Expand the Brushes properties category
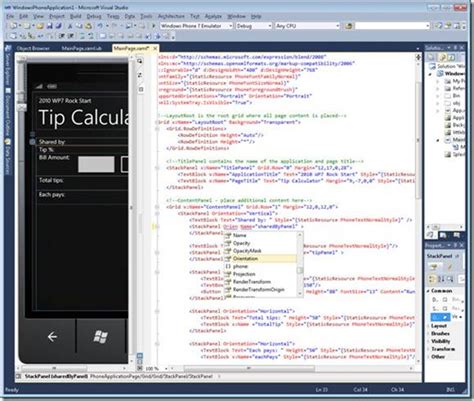Viewport: 474px width, 401px height. tap(428, 333)
